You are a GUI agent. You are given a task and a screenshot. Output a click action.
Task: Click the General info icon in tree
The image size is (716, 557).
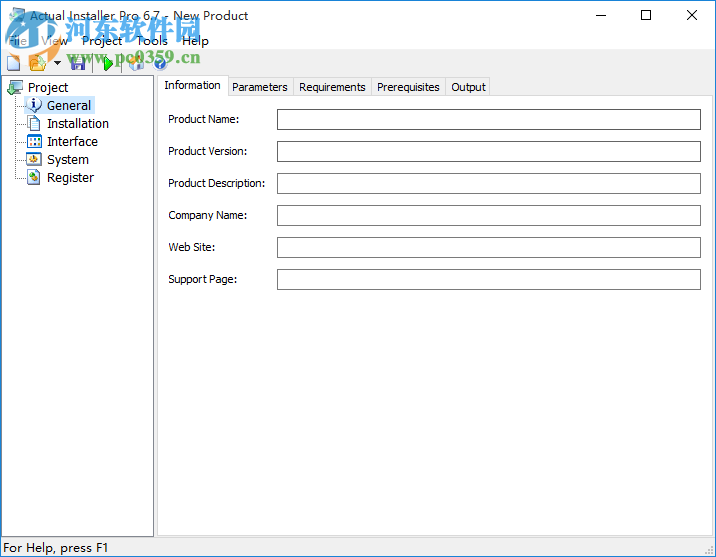(34, 105)
